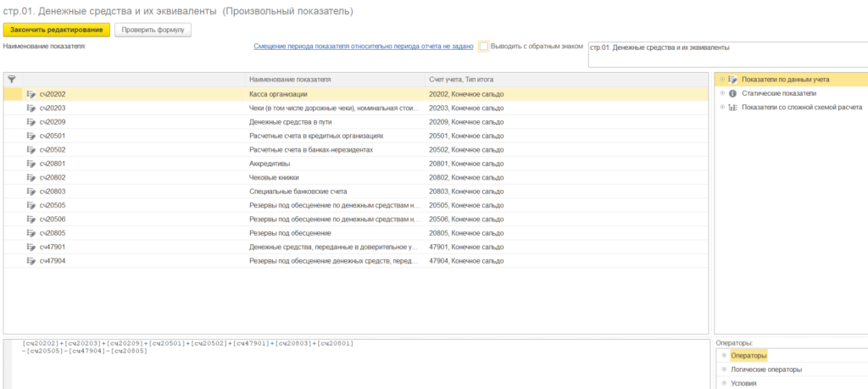The image size is (868, 389).
Task: Click the Статические показатели info icon
Action: pos(732,93)
